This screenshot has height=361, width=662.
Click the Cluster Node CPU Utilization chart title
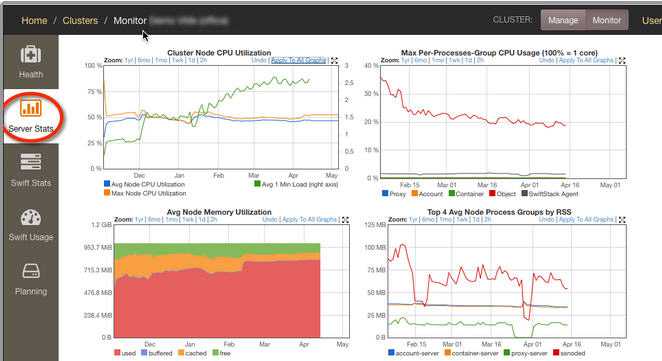(219, 53)
